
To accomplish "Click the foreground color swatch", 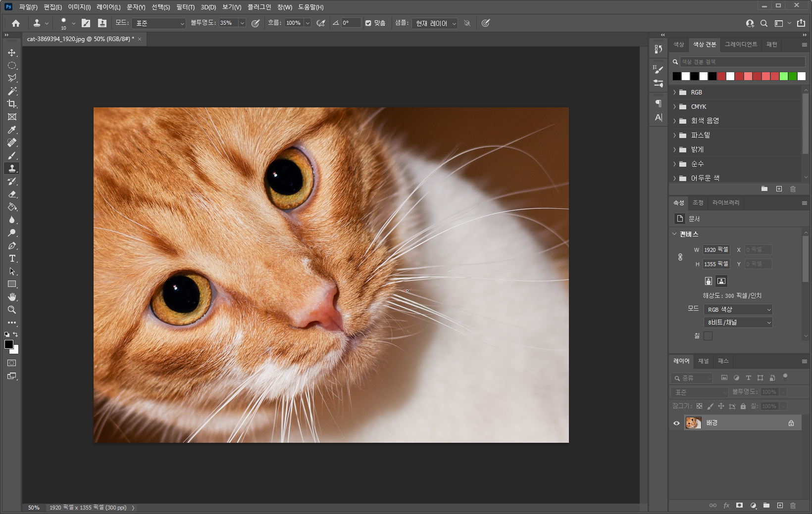I will click(x=8, y=344).
